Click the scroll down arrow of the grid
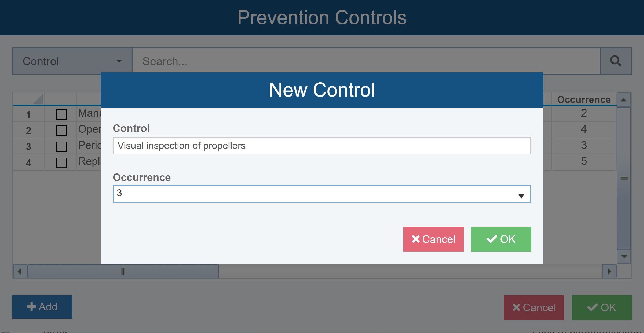Image resolution: width=644 pixels, height=333 pixels. pos(624,257)
